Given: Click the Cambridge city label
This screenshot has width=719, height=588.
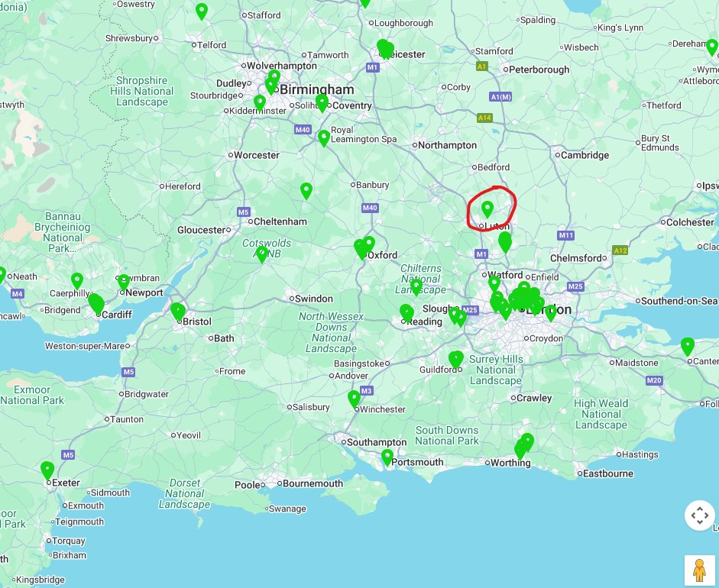Looking at the screenshot, I should [585, 155].
